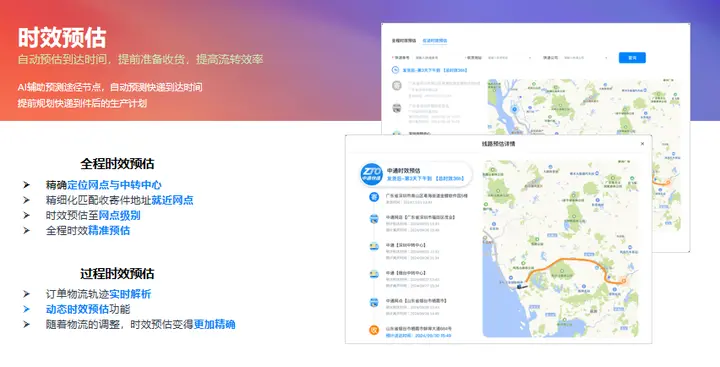
Task: Open the 快递公司 dropdown
Action: (585, 58)
